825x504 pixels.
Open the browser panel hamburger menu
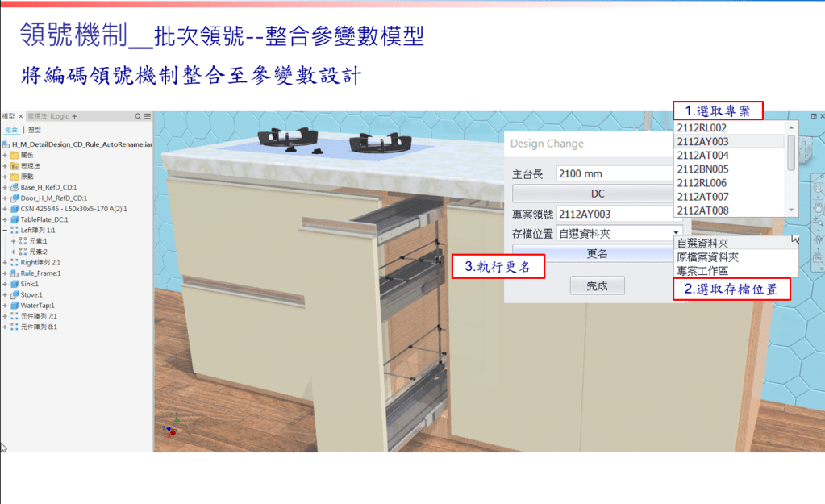[148, 116]
